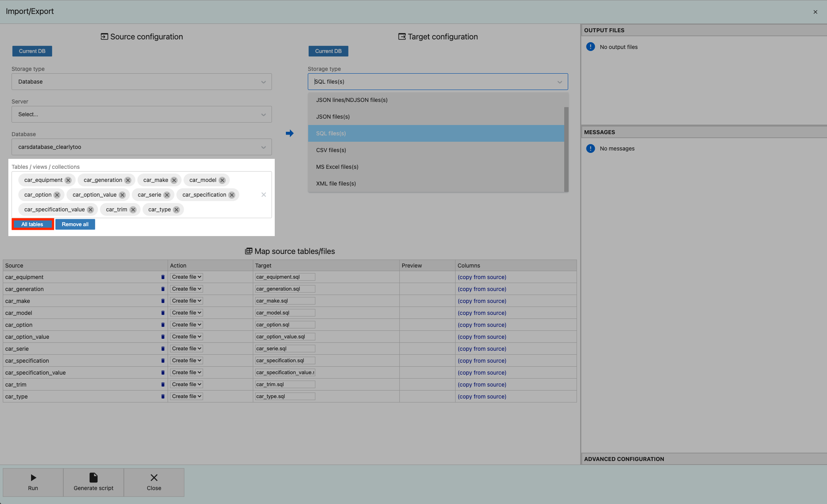This screenshot has width=827, height=504.
Task: Click the Remove all button
Action: tap(75, 225)
